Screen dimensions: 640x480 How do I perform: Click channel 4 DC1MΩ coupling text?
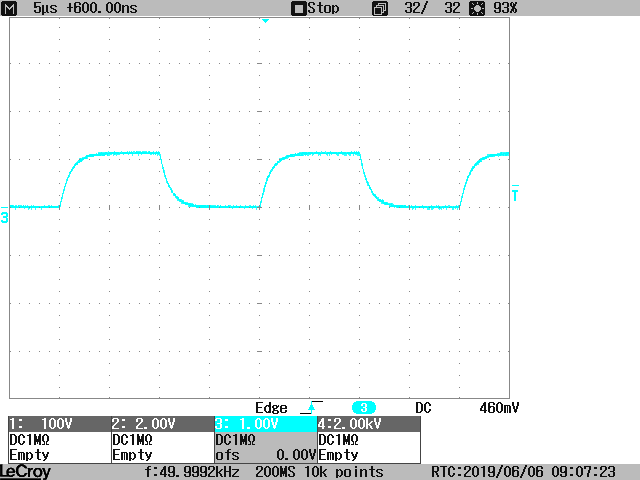[x=338, y=440]
